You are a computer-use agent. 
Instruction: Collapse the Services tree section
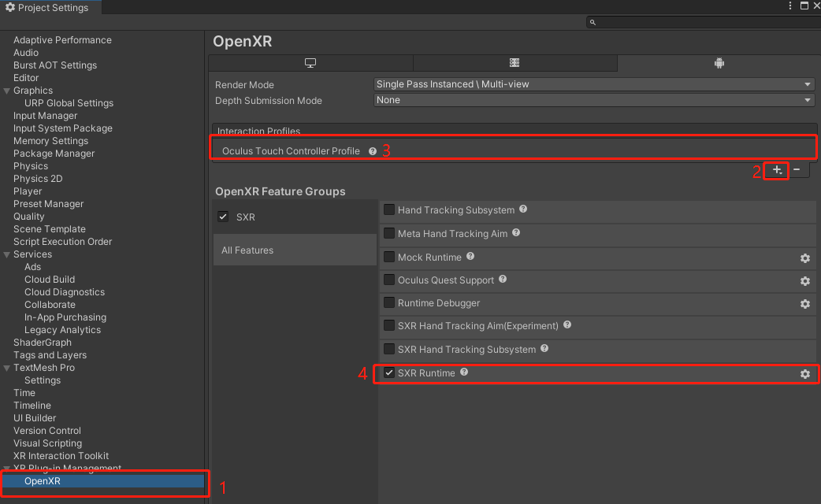tap(7, 254)
